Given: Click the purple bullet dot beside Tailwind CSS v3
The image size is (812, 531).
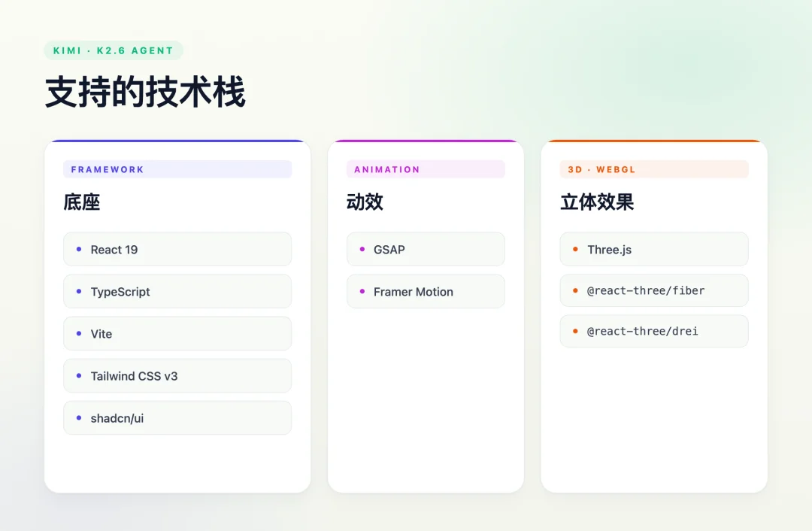Looking at the screenshot, I should tap(80, 375).
